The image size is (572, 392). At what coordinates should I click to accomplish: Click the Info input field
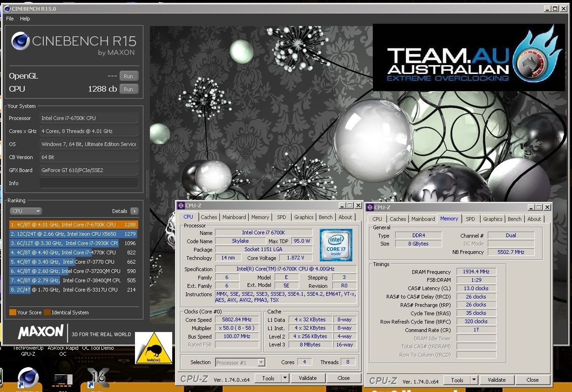[89, 183]
